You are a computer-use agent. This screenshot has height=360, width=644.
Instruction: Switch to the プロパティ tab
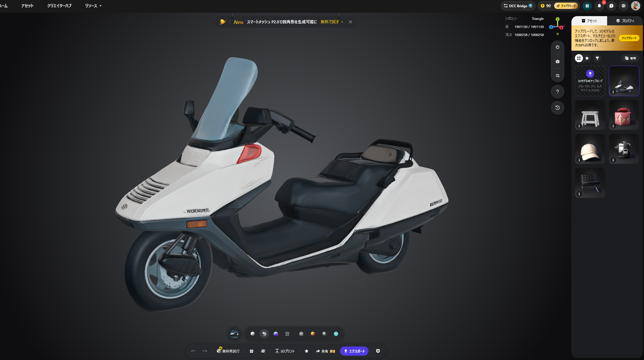(625, 21)
